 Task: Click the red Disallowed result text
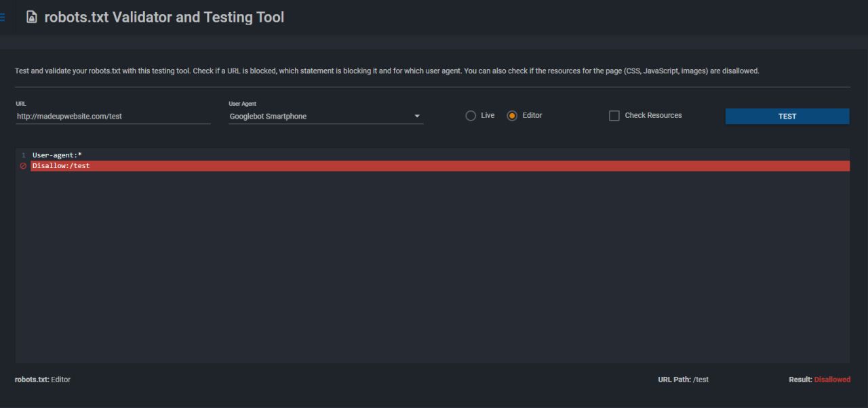click(831, 380)
